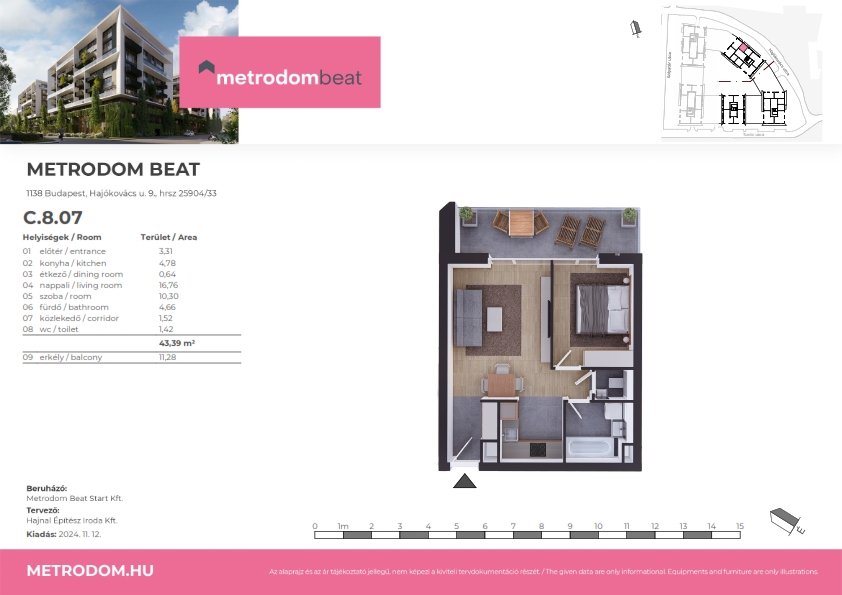Click the 'Kiadás: 2024. 11. 12.' date
This screenshot has width=842, height=595.
pos(63,534)
